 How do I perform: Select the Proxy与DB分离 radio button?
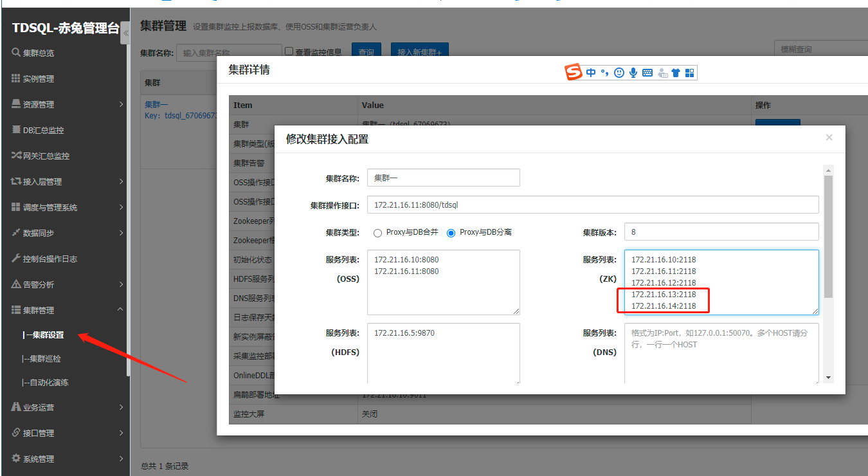(x=451, y=233)
